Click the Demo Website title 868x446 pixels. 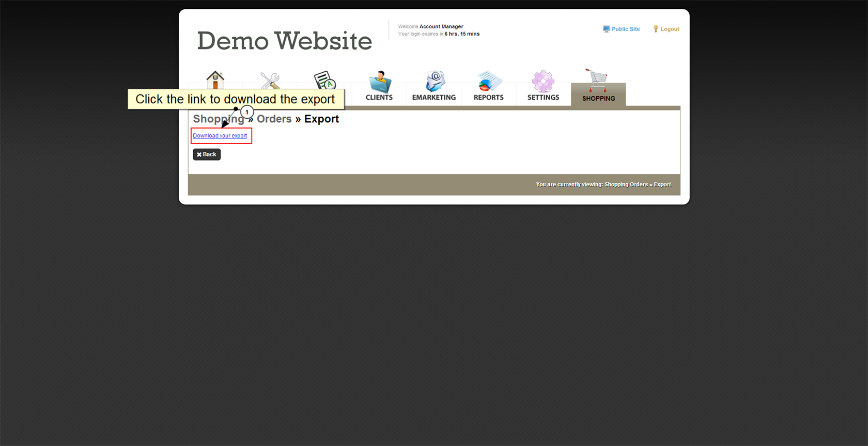pos(284,41)
